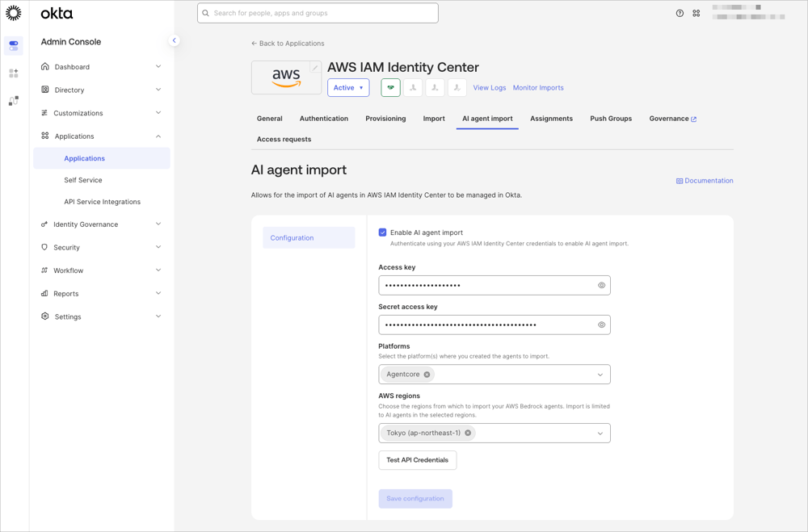Click the Directory address book icon
Screen dimensions: 808x532
point(44,90)
